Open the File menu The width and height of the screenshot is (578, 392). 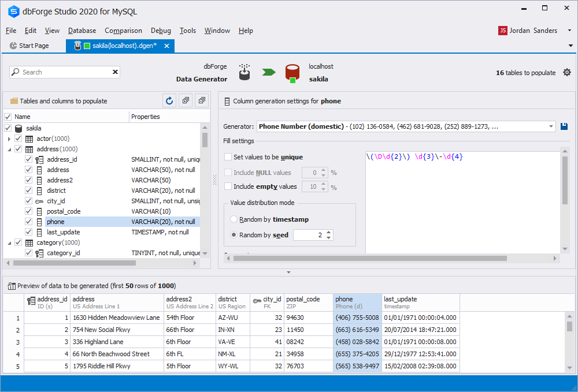click(x=11, y=31)
